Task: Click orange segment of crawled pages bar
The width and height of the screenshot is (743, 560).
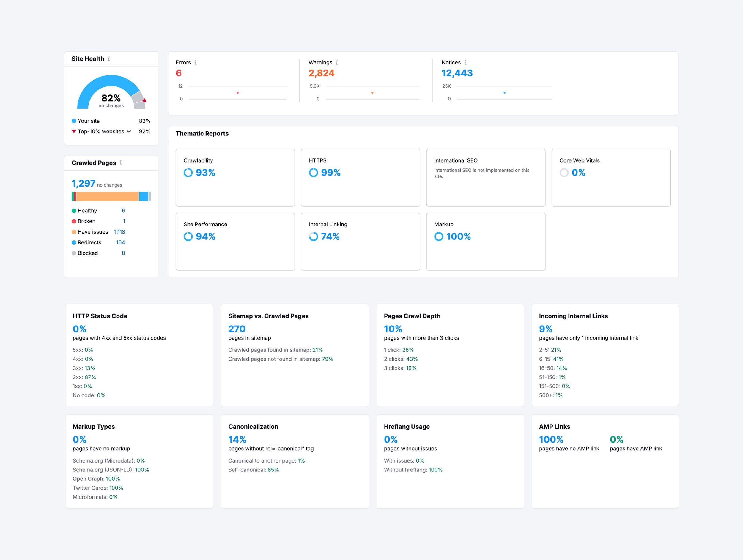Action: coord(108,196)
